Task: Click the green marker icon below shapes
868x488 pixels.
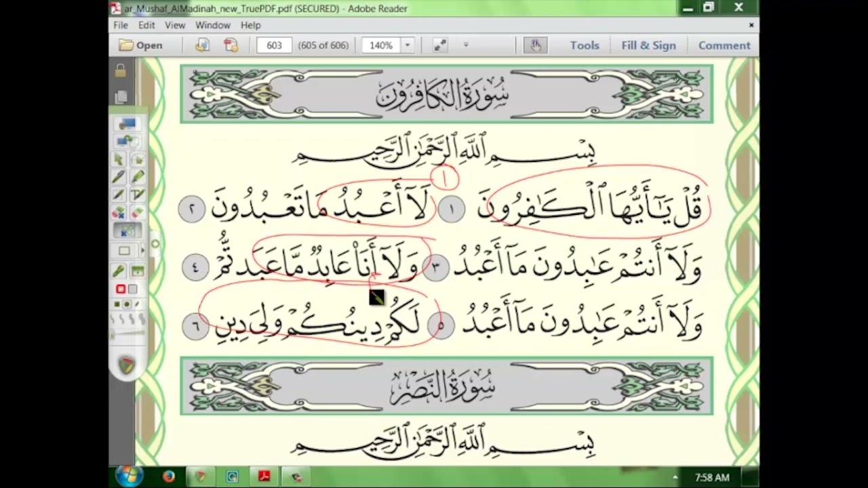Action: (x=119, y=271)
